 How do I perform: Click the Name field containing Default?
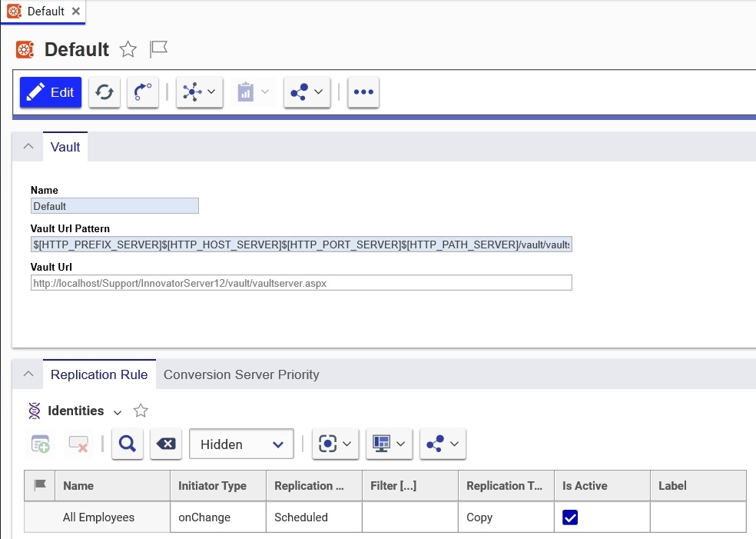click(x=114, y=206)
